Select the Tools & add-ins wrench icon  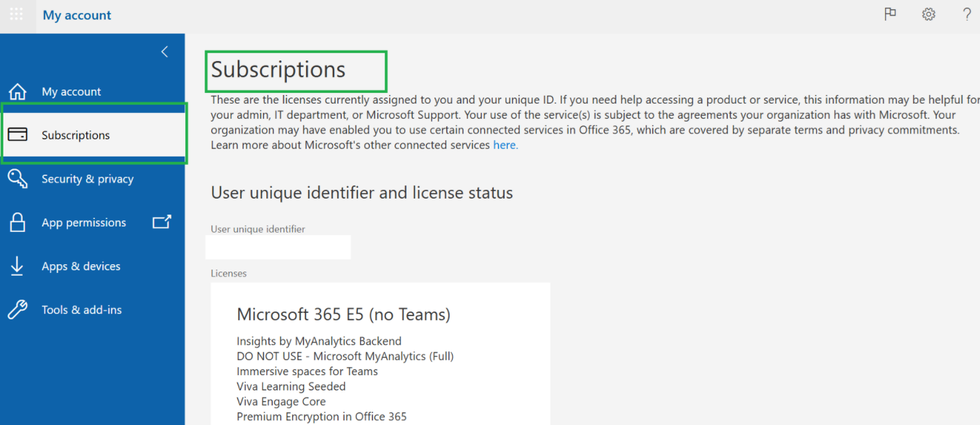click(17, 309)
